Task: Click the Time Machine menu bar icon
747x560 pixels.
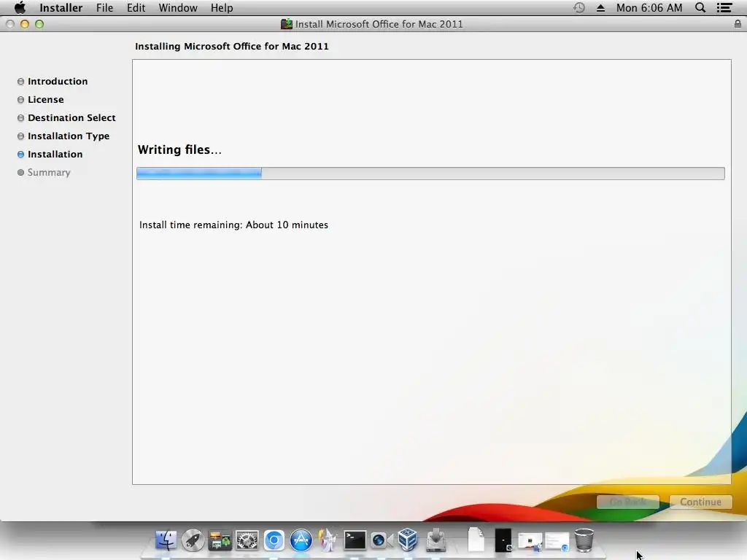Action: [578, 7]
